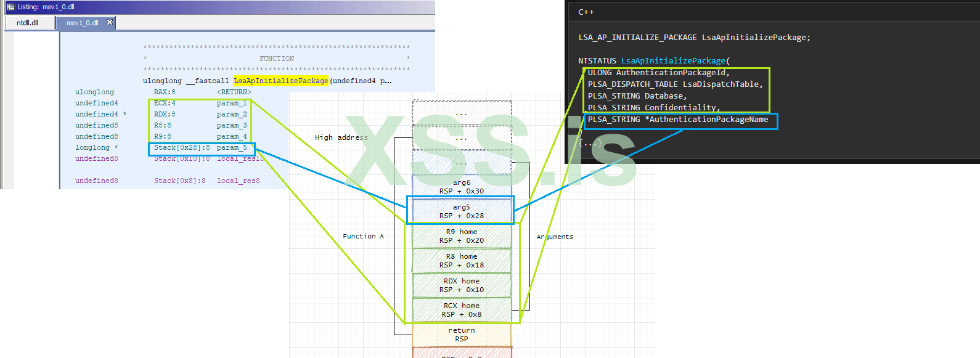Select the __fastcall calling convention text
The height and width of the screenshot is (358, 980).
[x=207, y=81]
